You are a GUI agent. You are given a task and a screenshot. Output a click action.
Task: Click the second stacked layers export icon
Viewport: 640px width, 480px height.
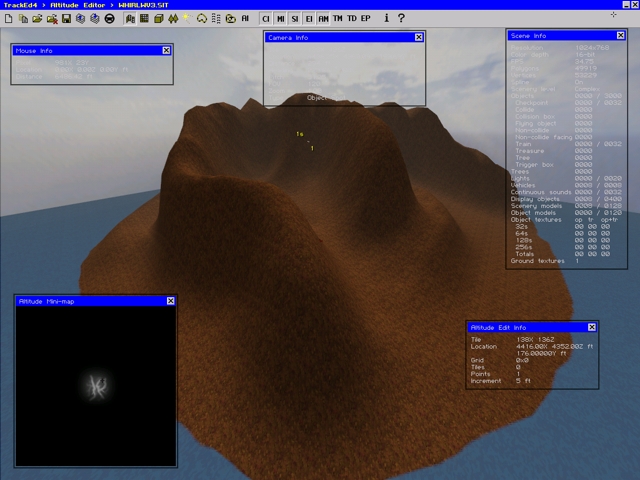pos(95,19)
